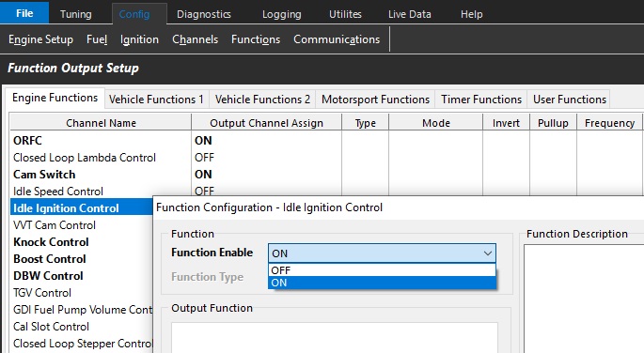Click inside the Output Function text box
The width and height of the screenshot is (644, 353).
coord(335,337)
